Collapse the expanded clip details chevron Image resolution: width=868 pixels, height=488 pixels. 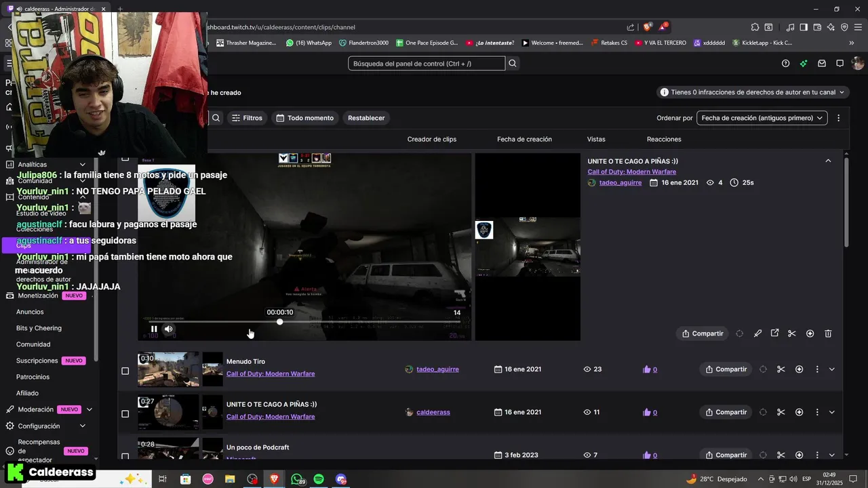point(828,161)
